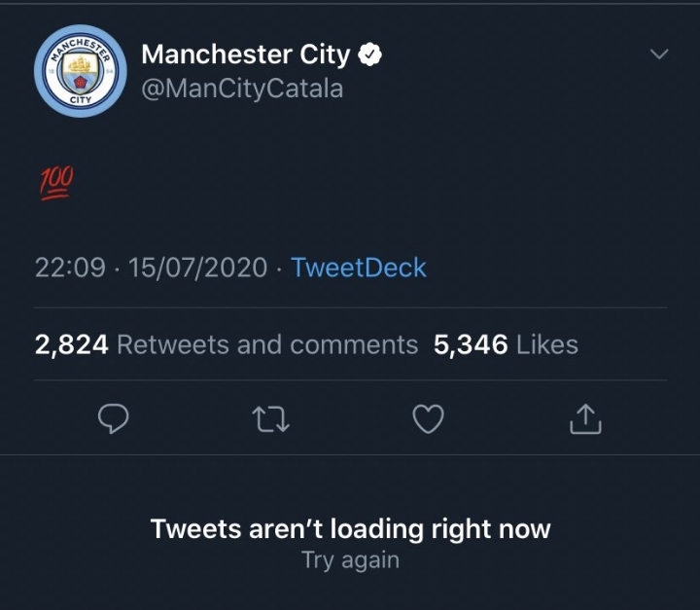The image size is (700, 610).
Task: Open the @ManCityCatala handle
Action: pos(242,90)
